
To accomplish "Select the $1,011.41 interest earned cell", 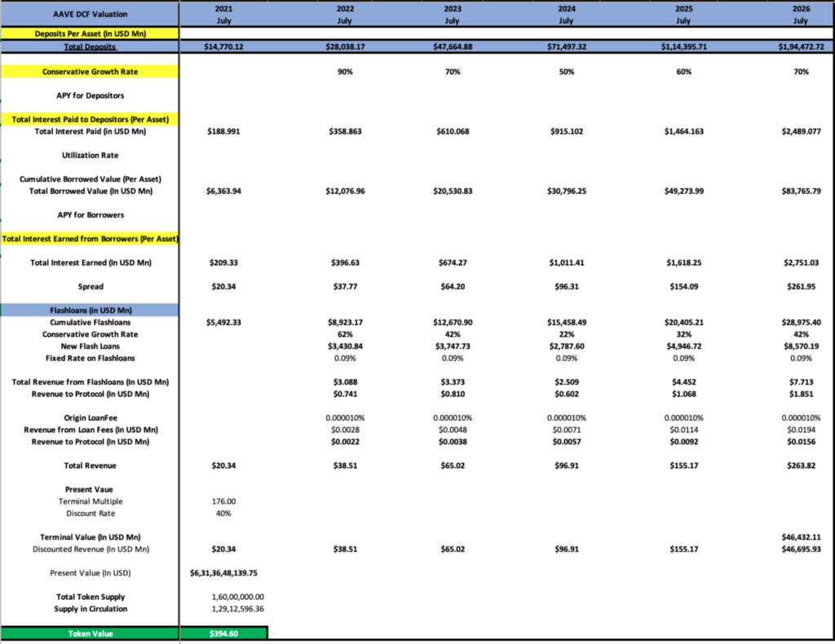I will [x=567, y=263].
